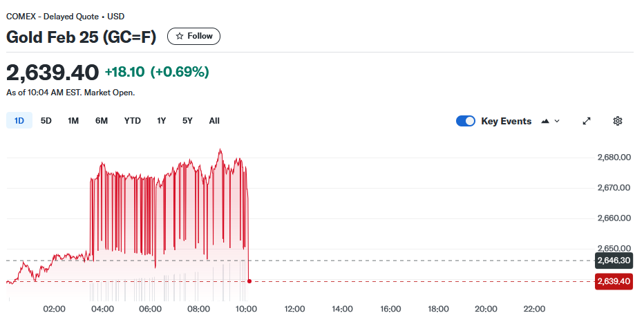Image resolution: width=644 pixels, height=322 pixels.
Task: Switch to the 1M range tab
Action: coord(73,121)
